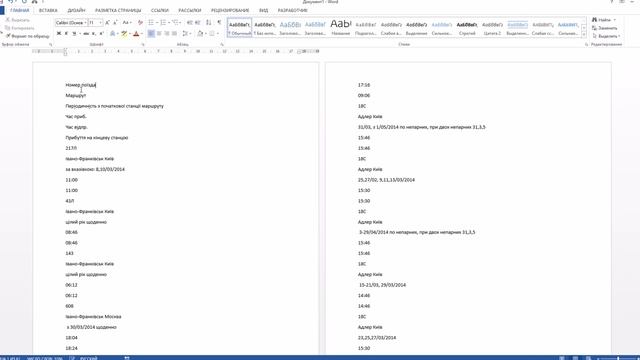Open the Styles pane launcher
640x360 pixels.
[586, 44]
